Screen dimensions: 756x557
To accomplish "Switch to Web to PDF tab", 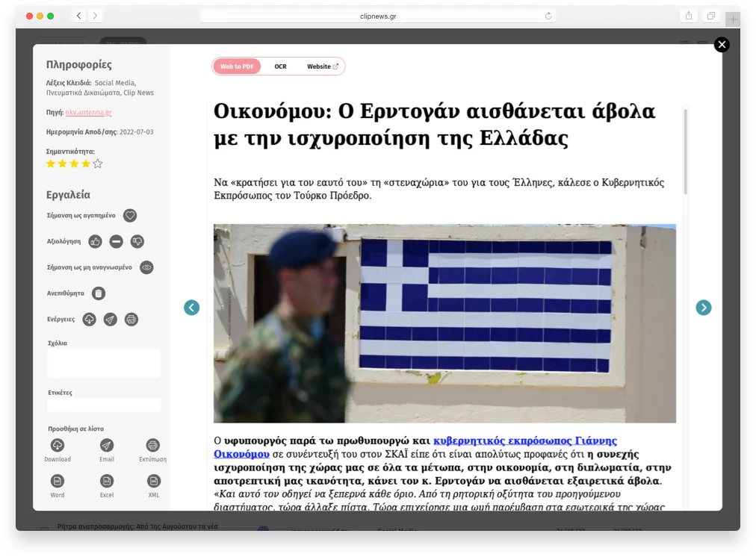I will pyautogui.click(x=237, y=66).
